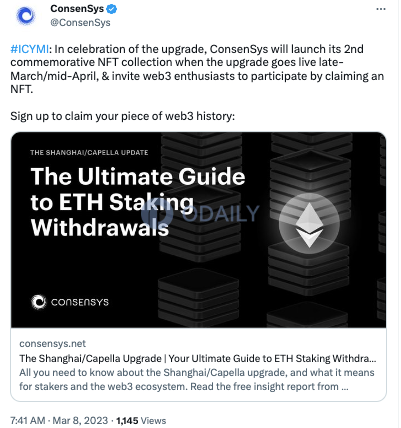Click the Mar 8, 2023 date
The image size is (401, 428).
[x=80, y=420]
